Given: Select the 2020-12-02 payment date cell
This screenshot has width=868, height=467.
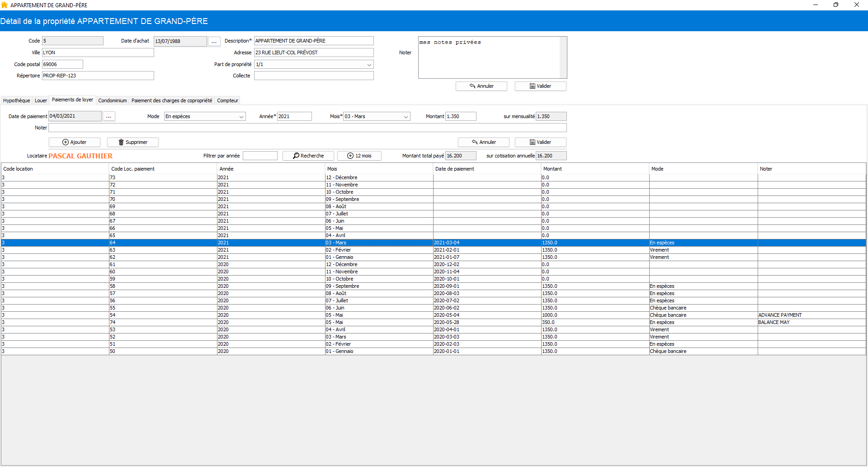Looking at the screenshot, I should (487, 264).
